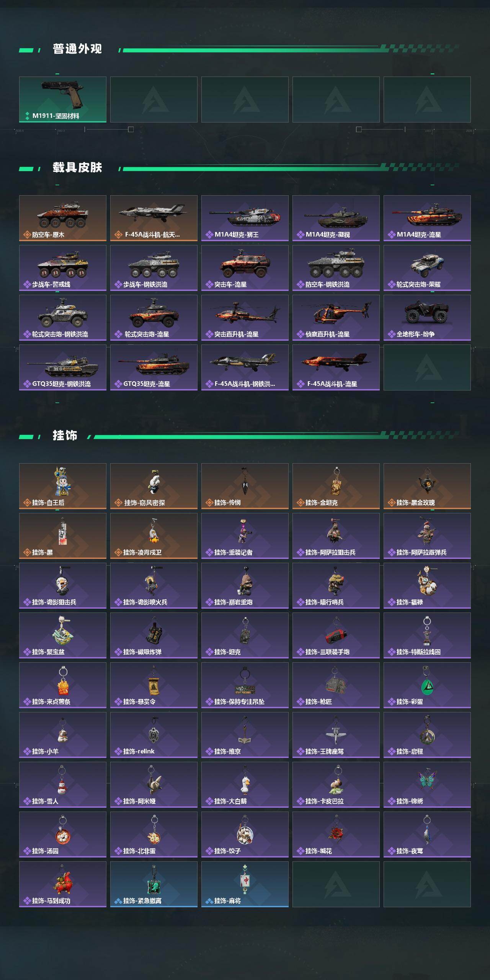Select the 挂饰-来点薯条 fries charm
Screen dimensions: 490x980
(x=63, y=685)
